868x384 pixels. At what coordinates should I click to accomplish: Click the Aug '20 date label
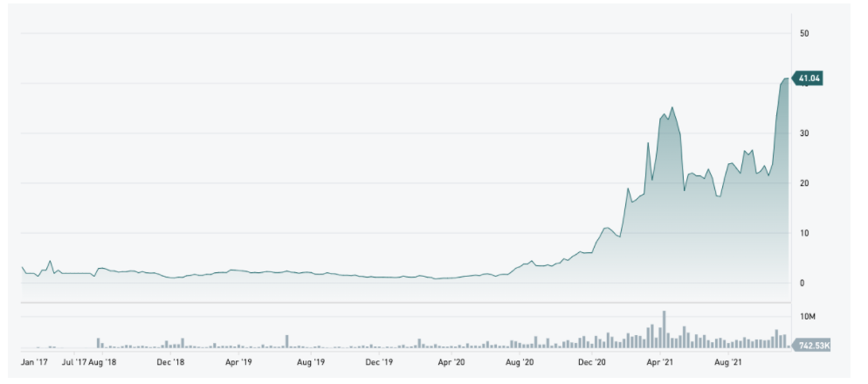point(520,362)
